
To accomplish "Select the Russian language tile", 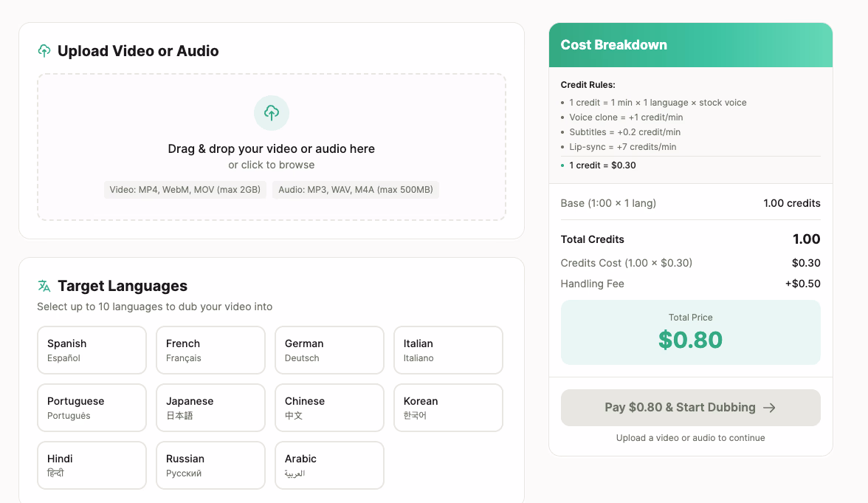I will 210,465.
